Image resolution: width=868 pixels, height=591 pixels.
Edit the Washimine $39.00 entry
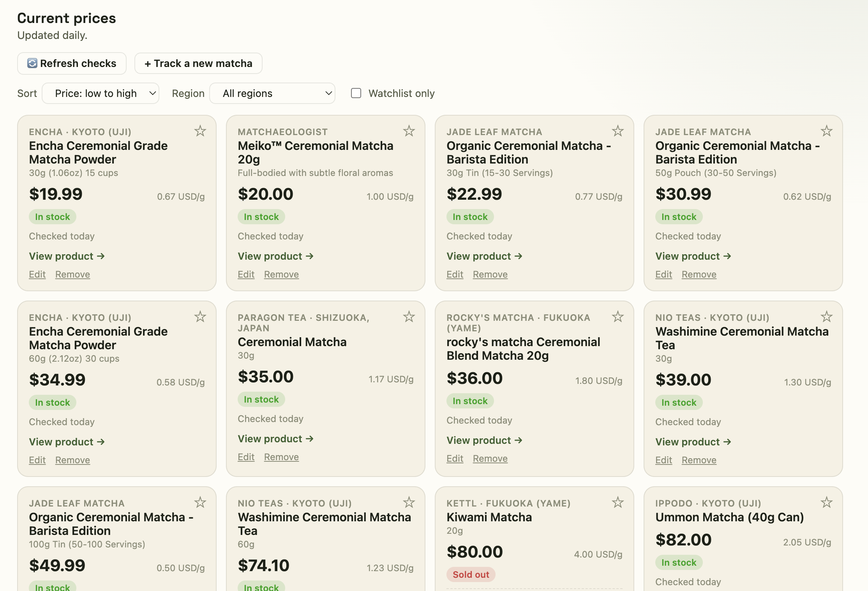(x=664, y=460)
